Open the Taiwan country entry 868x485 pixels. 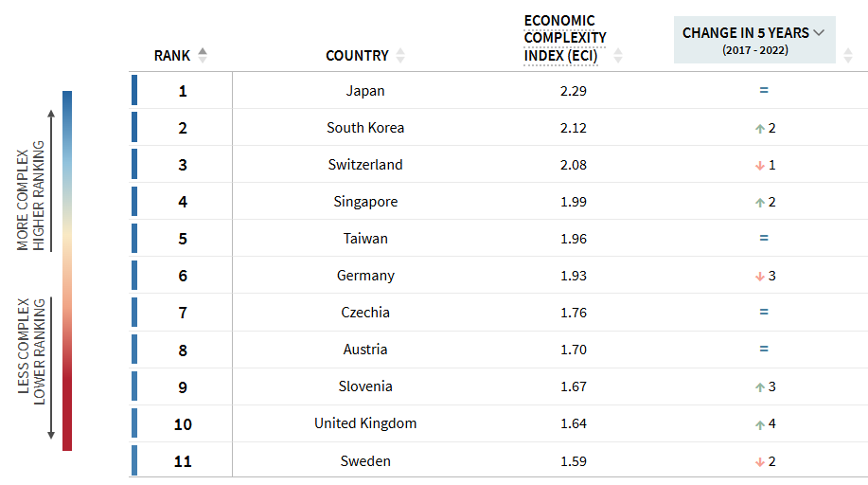point(365,239)
